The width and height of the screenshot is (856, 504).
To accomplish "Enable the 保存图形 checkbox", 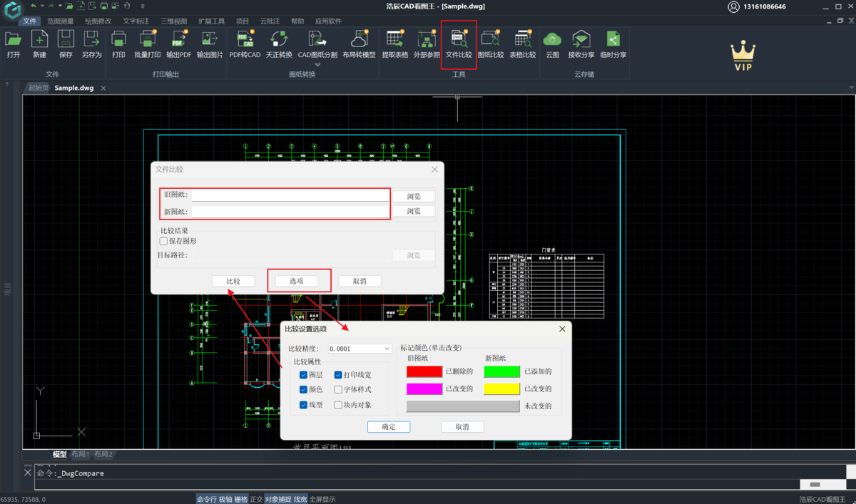I will (x=164, y=242).
